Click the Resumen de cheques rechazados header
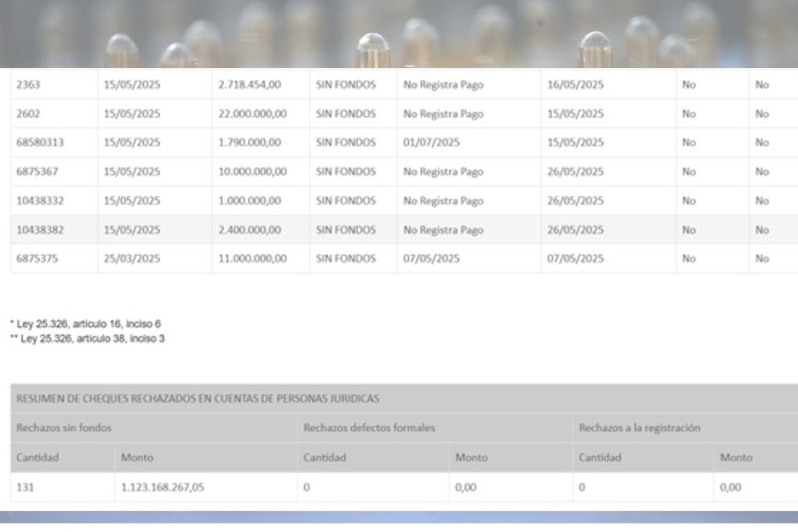The height and width of the screenshot is (532, 798). (x=197, y=399)
